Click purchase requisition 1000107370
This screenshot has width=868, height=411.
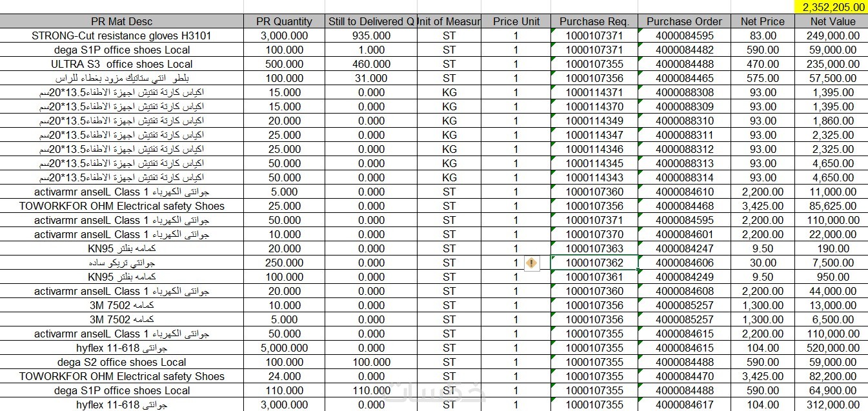tap(594, 234)
